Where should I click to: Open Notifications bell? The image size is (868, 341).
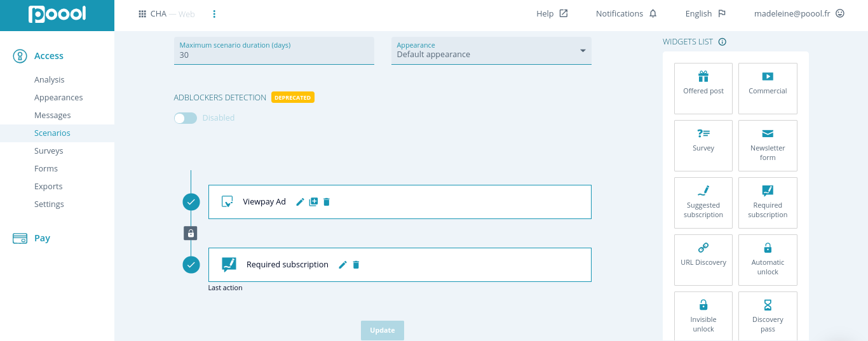pos(653,13)
